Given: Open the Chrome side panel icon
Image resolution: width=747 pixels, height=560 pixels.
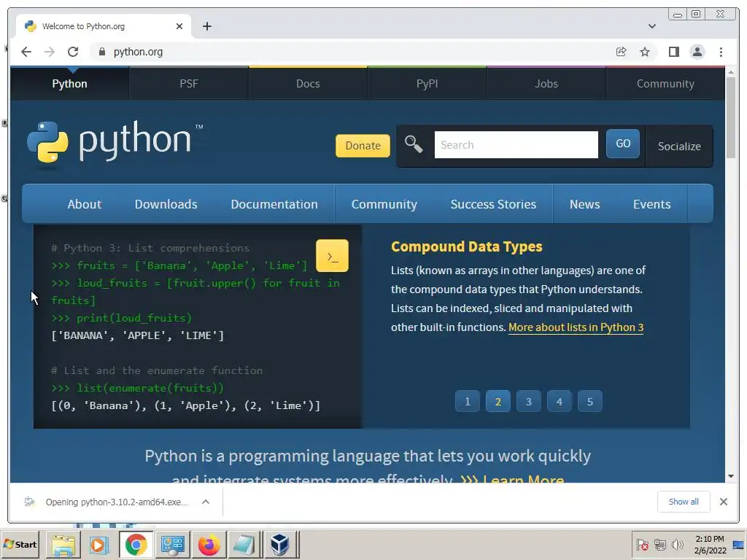Looking at the screenshot, I should tap(673, 52).
